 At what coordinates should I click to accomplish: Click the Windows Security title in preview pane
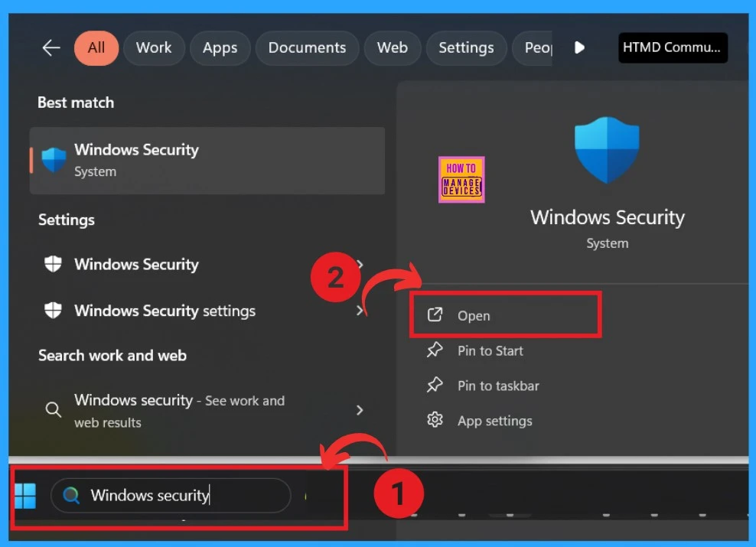tap(607, 217)
